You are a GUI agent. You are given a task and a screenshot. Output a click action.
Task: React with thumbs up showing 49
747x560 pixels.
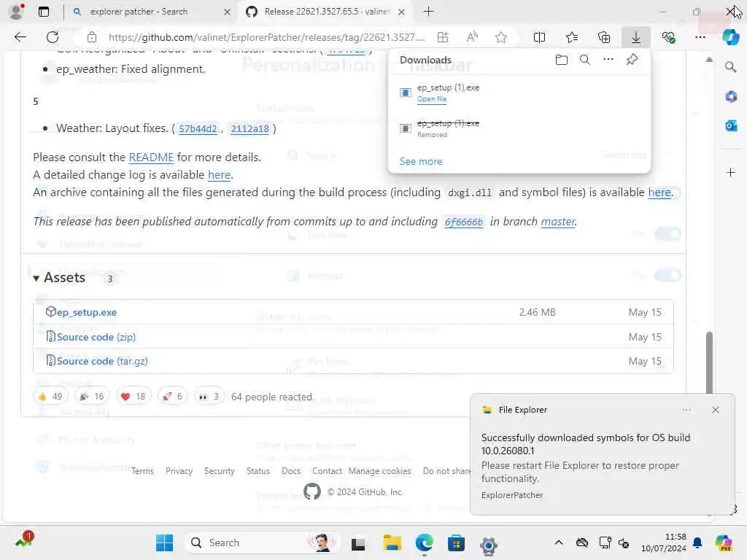[x=50, y=396]
